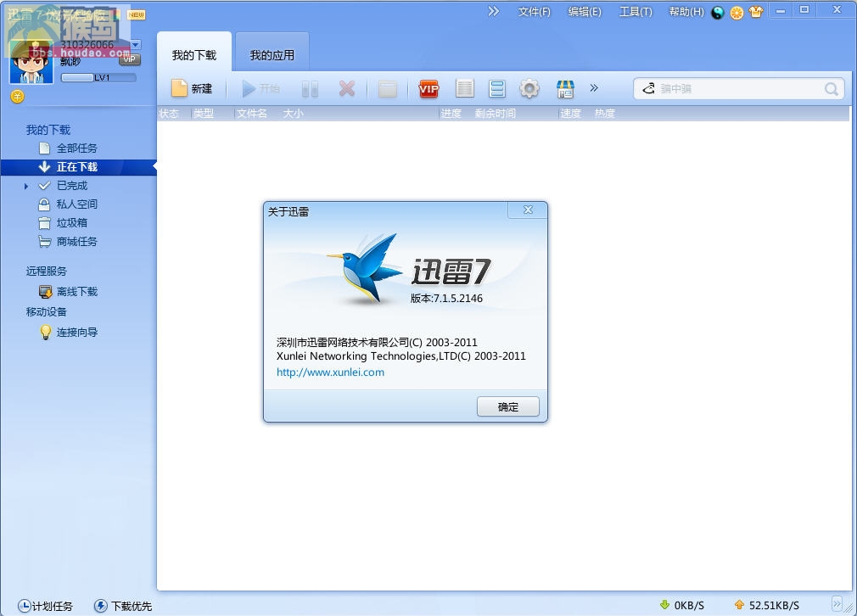The width and height of the screenshot is (857, 616).
Task: Open 计划任务 in the status bar
Action: 45,606
